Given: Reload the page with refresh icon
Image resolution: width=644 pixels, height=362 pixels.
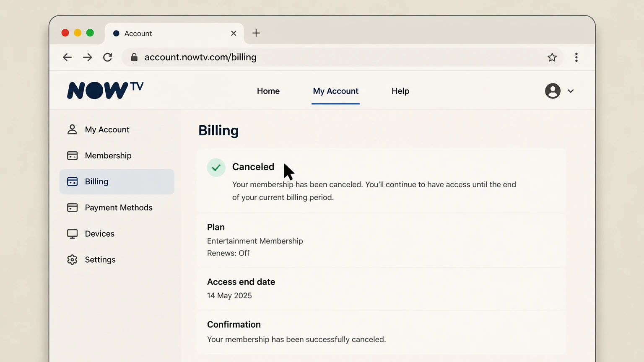Looking at the screenshot, I should pyautogui.click(x=108, y=57).
